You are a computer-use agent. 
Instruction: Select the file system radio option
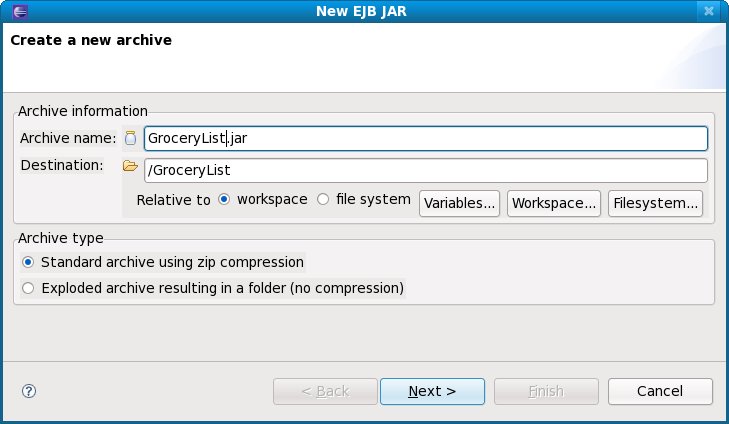[323, 199]
